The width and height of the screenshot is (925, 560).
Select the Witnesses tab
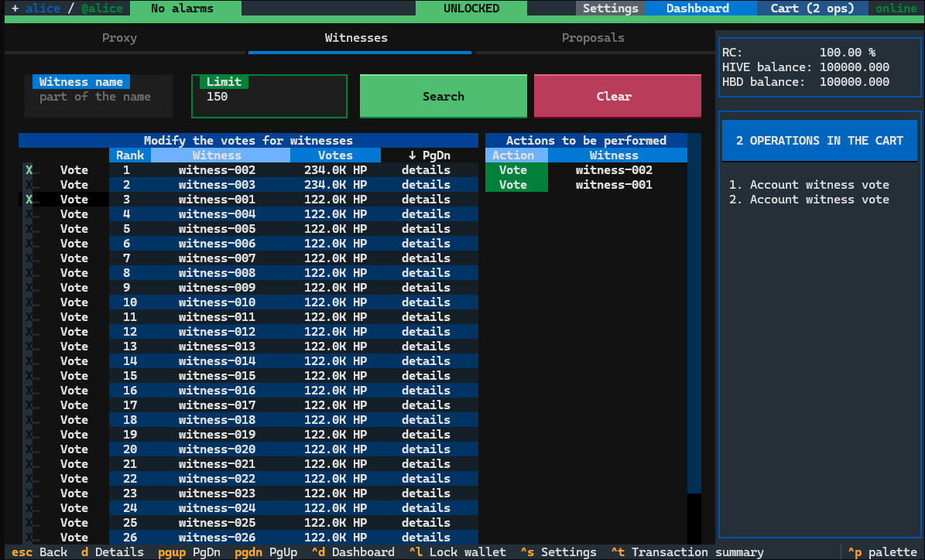pyautogui.click(x=356, y=38)
